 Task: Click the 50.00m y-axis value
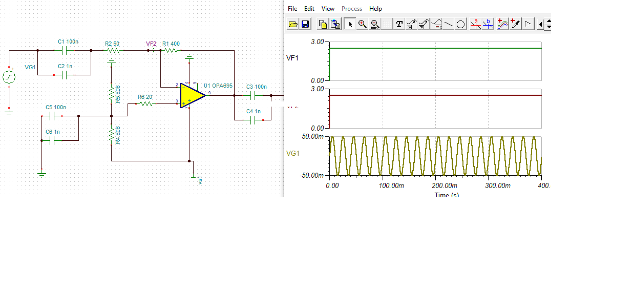click(312, 136)
